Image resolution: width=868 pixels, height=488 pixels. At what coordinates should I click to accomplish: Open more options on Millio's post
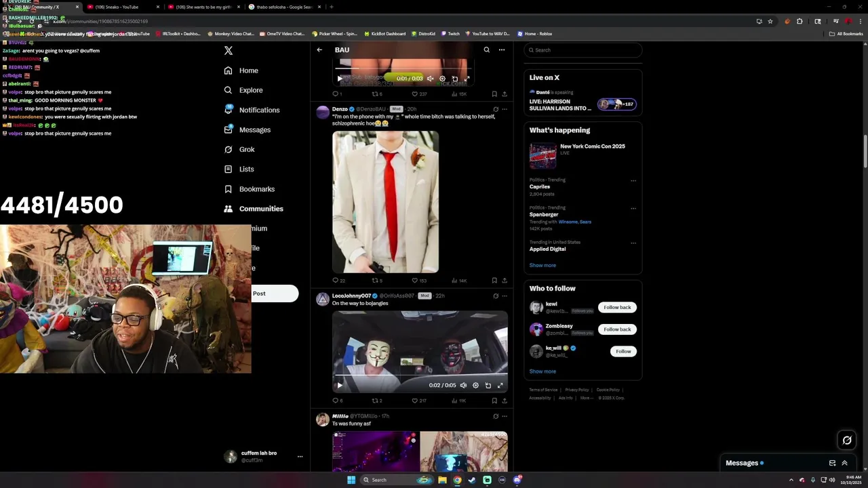point(505,416)
